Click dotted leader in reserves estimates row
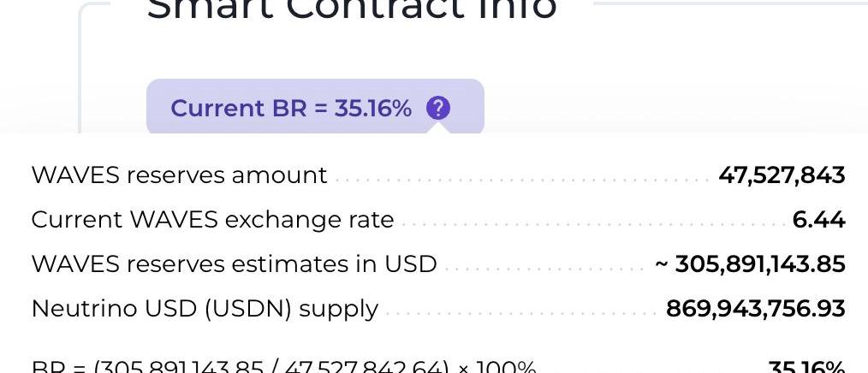 click(x=544, y=269)
